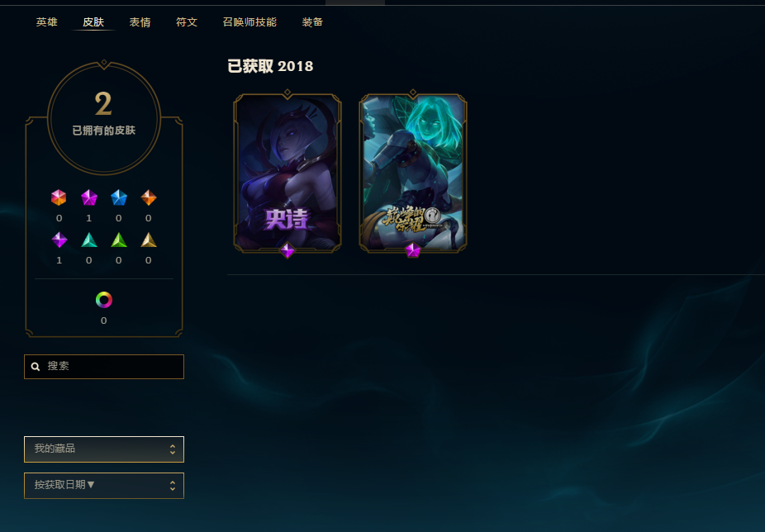Select the teal triangle gem icon
Screen dimensions: 765x532
pyautogui.click(x=88, y=240)
